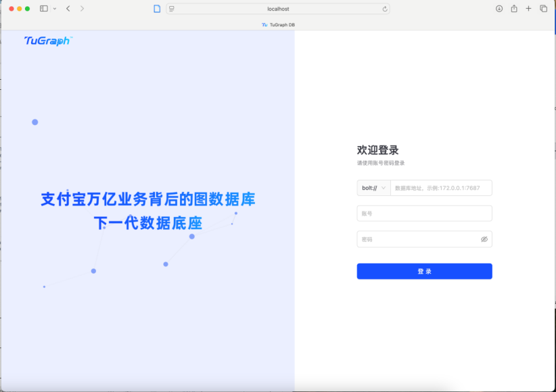The width and height of the screenshot is (556, 392).
Task: Click the 请使用账号密码登录 subtitle text
Action: 381,163
